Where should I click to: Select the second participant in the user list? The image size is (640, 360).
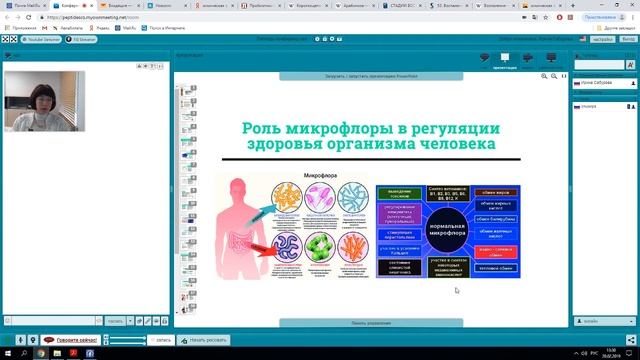click(x=604, y=107)
